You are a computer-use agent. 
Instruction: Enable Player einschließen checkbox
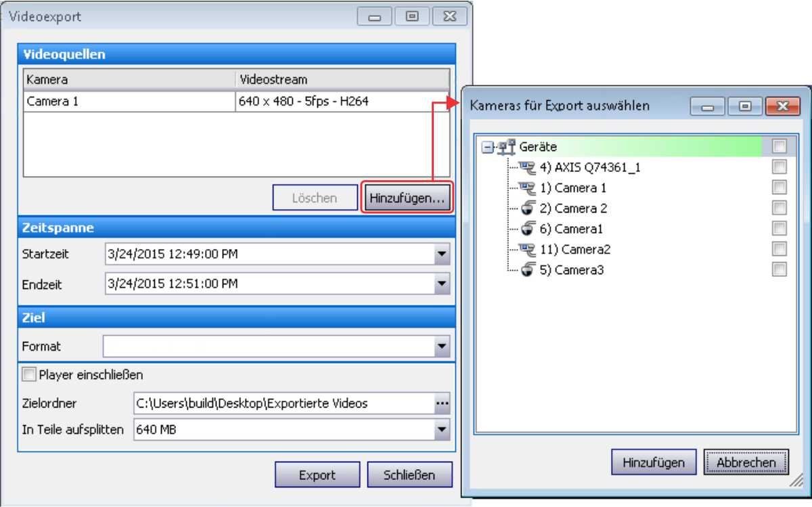pyautogui.click(x=29, y=374)
